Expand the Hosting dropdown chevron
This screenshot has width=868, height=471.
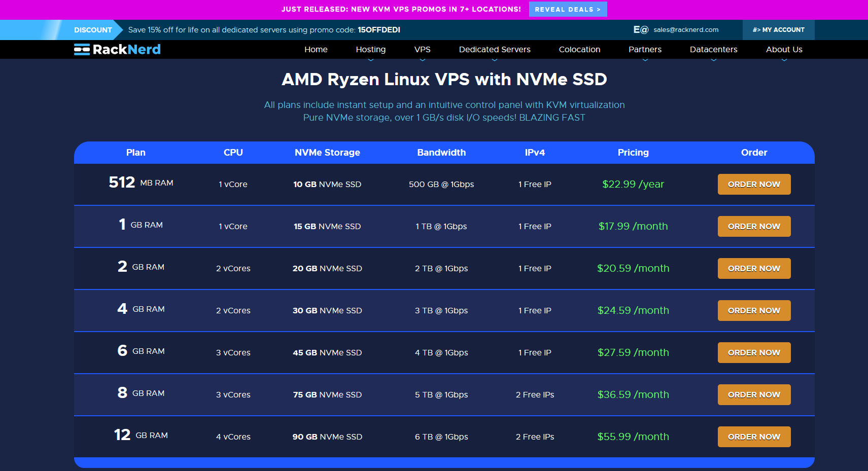tap(371, 60)
